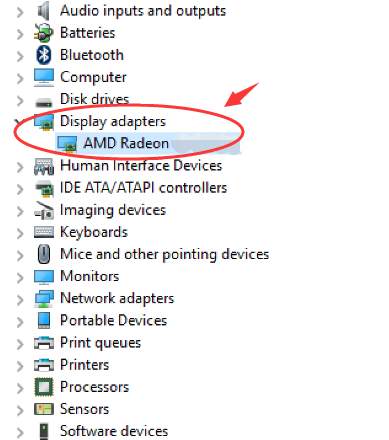Select the AMD Radeon device entry
The image size is (389, 440).
click(x=126, y=143)
